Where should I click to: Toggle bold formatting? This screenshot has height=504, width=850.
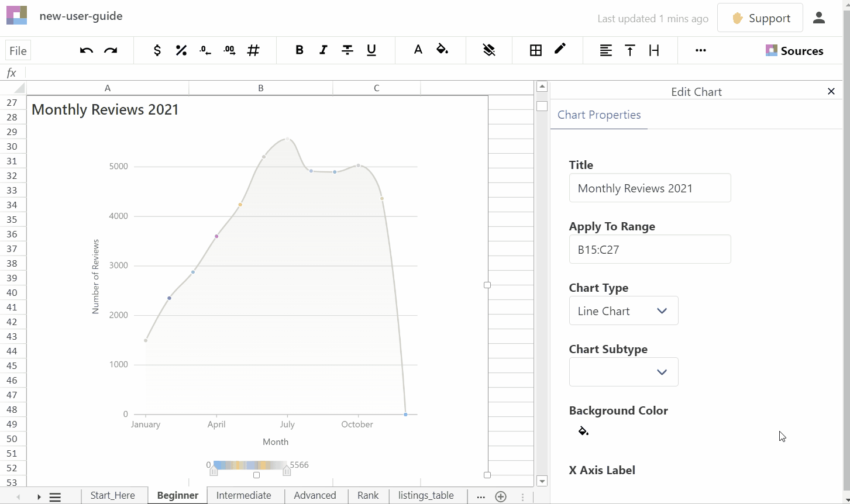coord(299,50)
